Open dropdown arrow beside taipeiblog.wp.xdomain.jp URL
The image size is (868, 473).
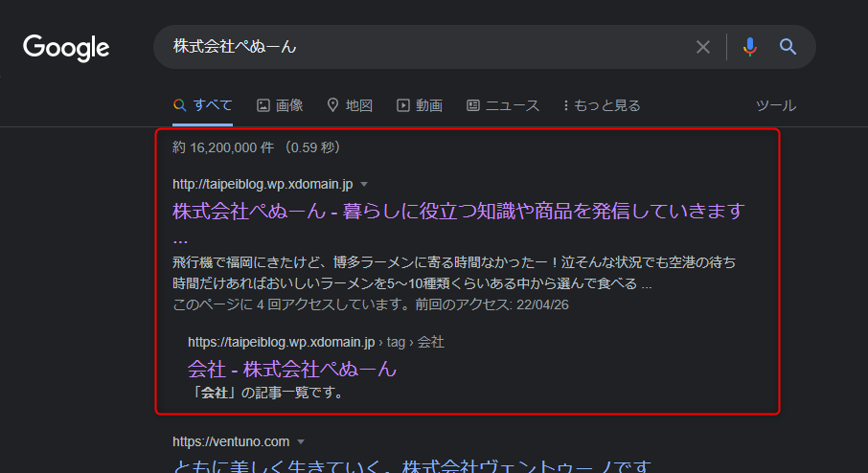364,184
